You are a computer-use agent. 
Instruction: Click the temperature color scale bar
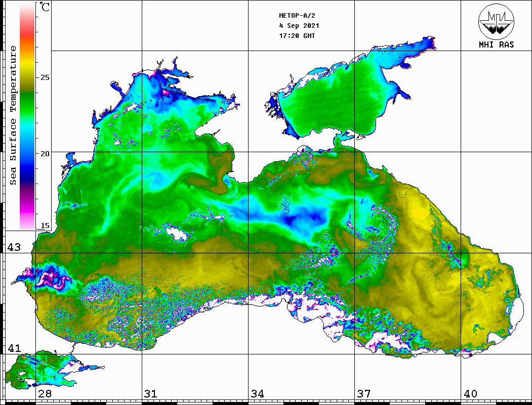point(27,116)
